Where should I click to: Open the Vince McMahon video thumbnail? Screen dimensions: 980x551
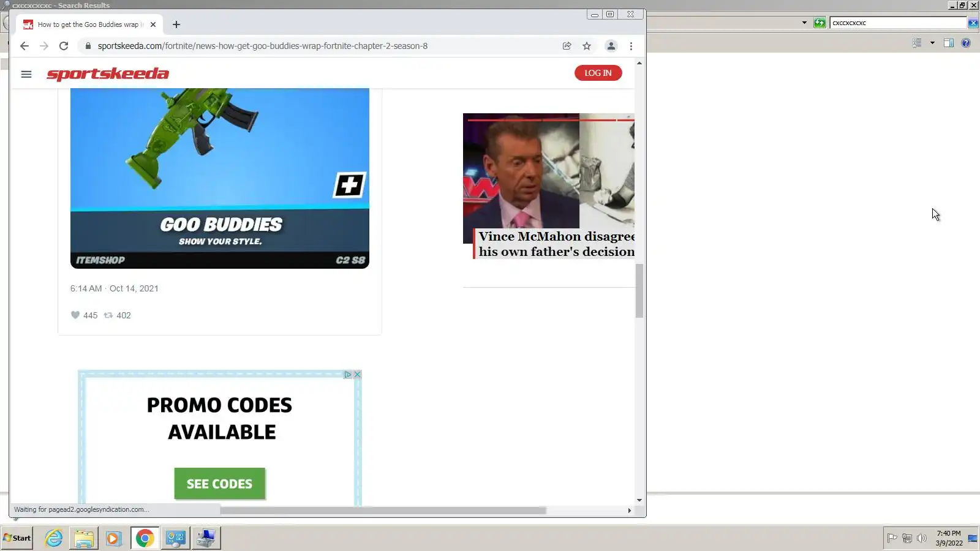pos(549,171)
